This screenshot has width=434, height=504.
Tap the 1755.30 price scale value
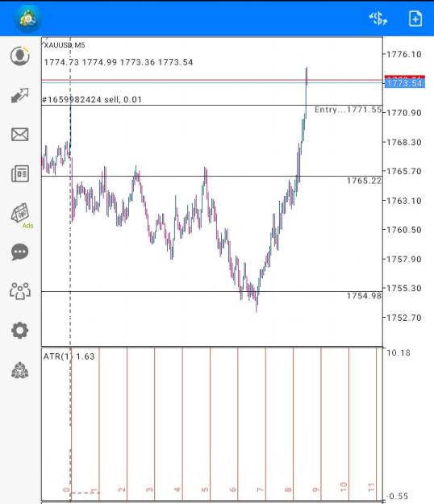point(404,289)
